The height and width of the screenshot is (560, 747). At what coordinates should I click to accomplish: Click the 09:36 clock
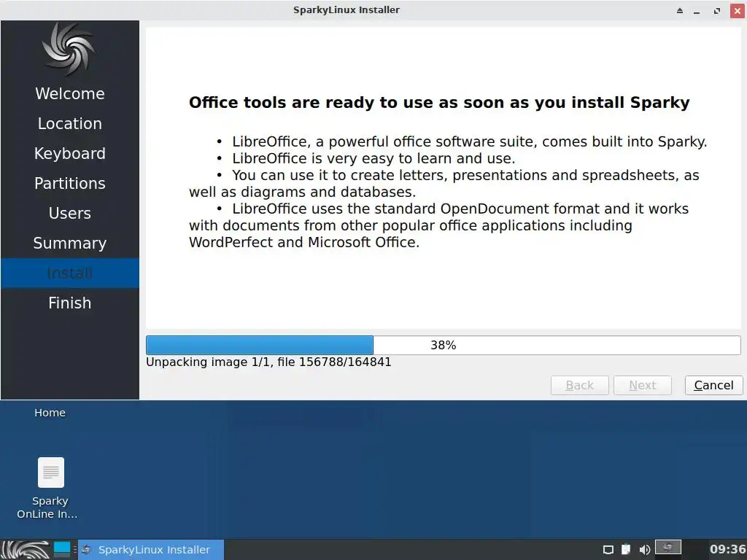click(x=727, y=550)
